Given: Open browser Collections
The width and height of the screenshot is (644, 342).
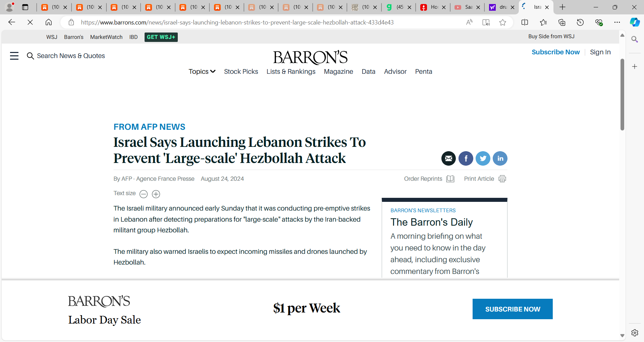Looking at the screenshot, I should tap(562, 22).
